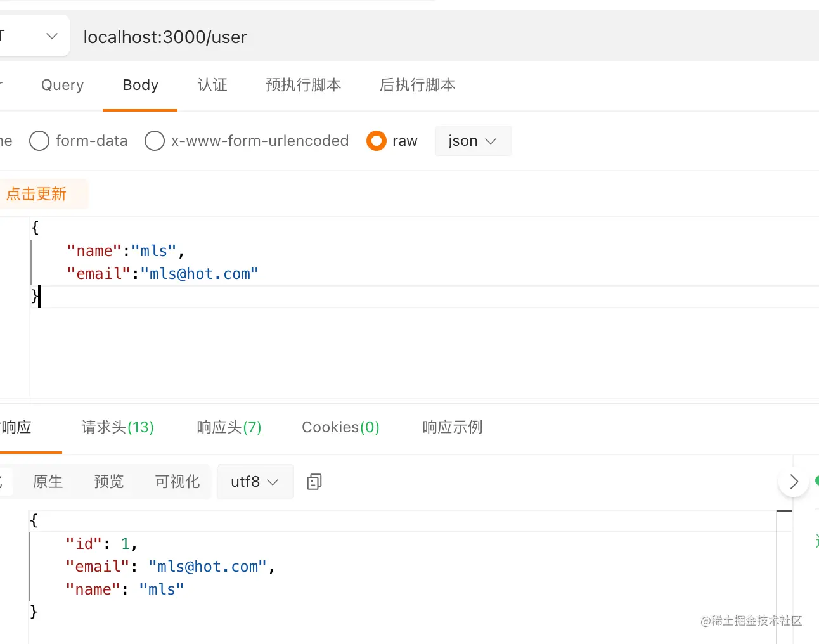Select the x-www-form-urlencoded radio button
The height and width of the screenshot is (644, 819).
pyautogui.click(x=155, y=141)
